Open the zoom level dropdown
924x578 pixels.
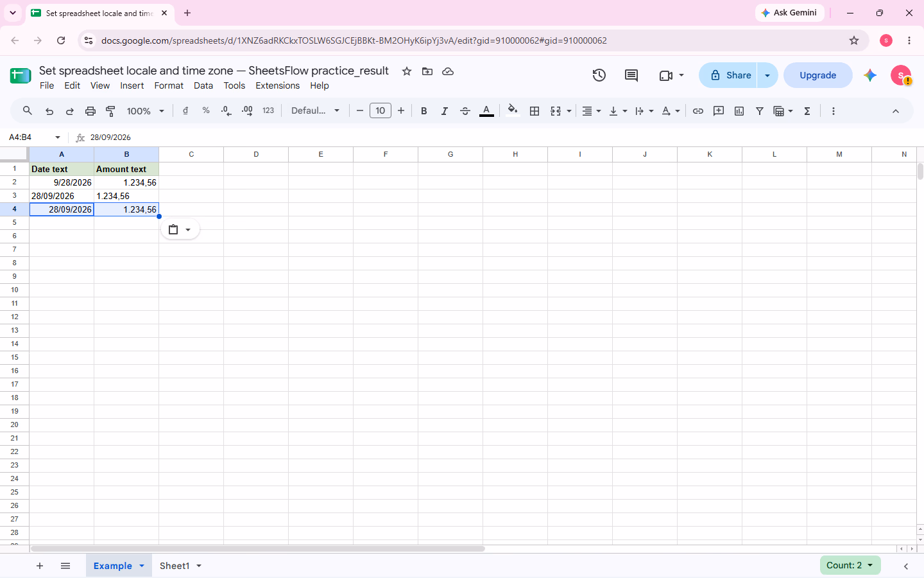146,111
